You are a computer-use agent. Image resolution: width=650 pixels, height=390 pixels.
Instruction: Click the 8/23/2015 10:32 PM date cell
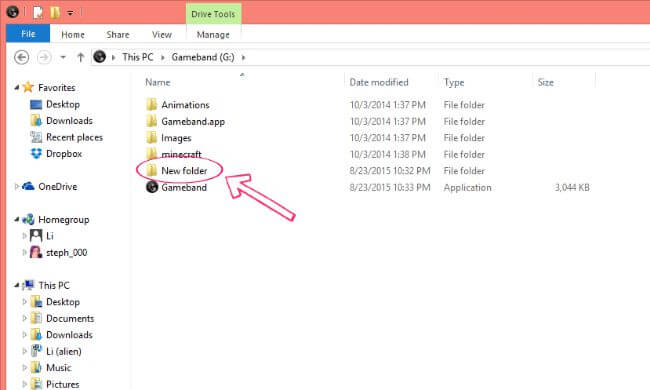[x=390, y=171]
